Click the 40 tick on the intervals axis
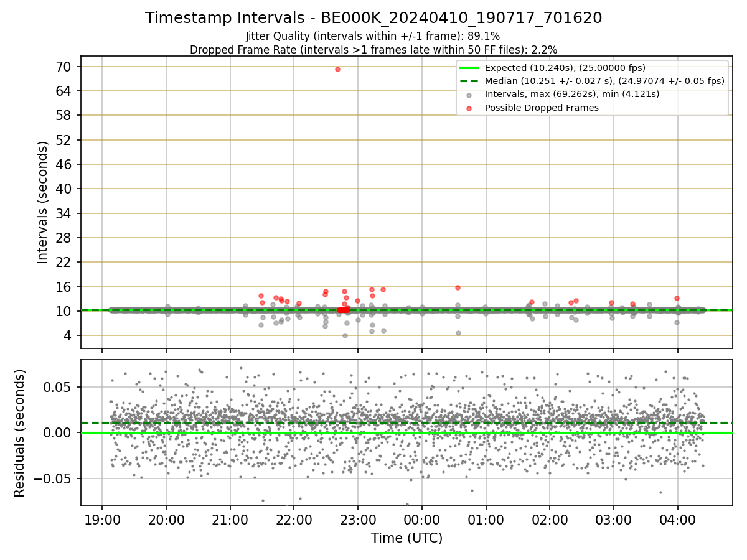 click(x=65, y=189)
